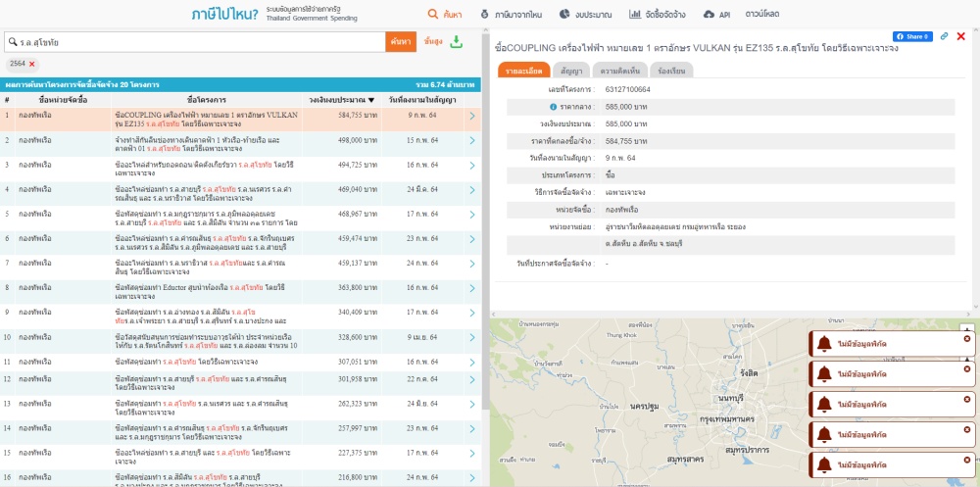The image size is (980, 487).
Task: Open ขั้นสูง advanced search link
Action: click(x=432, y=42)
